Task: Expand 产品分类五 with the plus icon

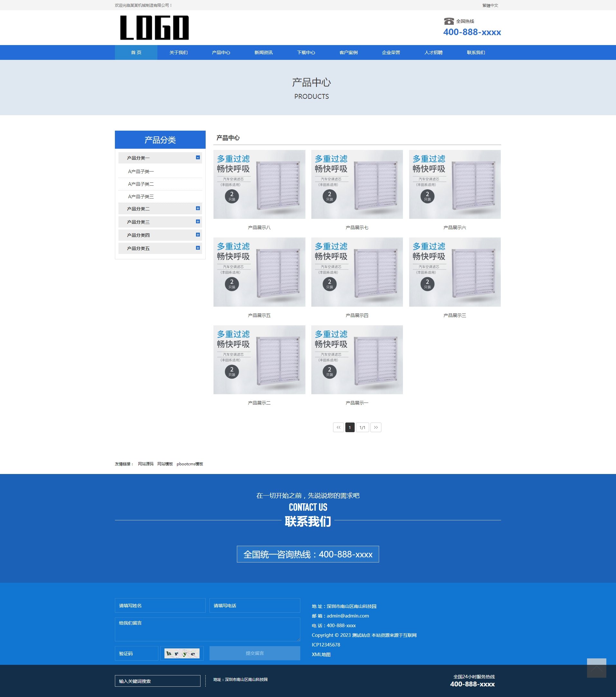Action: [x=198, y=248]
